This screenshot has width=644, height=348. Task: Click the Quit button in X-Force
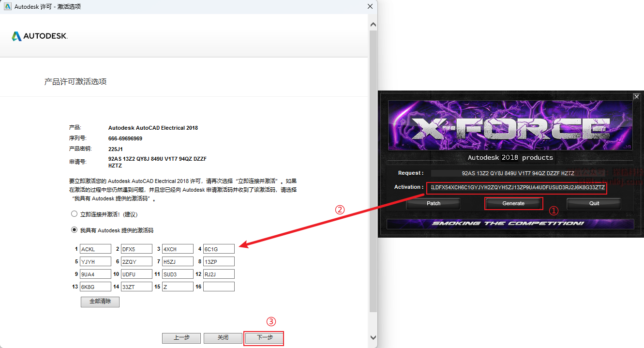594,203
